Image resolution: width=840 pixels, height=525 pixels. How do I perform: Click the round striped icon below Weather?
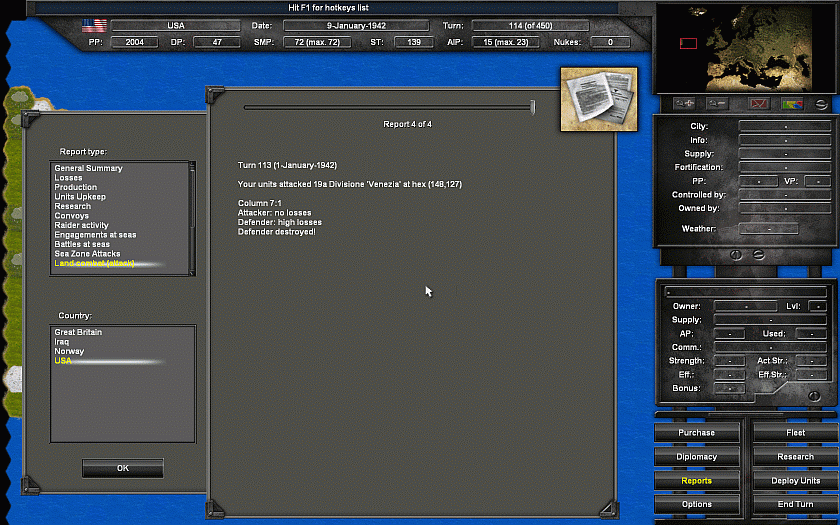click(x=758, y=255)
